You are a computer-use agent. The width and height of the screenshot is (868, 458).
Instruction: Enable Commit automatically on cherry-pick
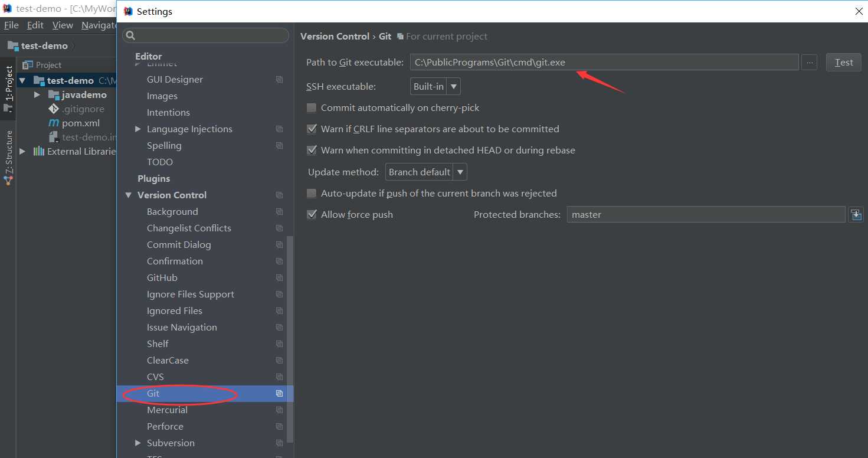coord(312,108)
